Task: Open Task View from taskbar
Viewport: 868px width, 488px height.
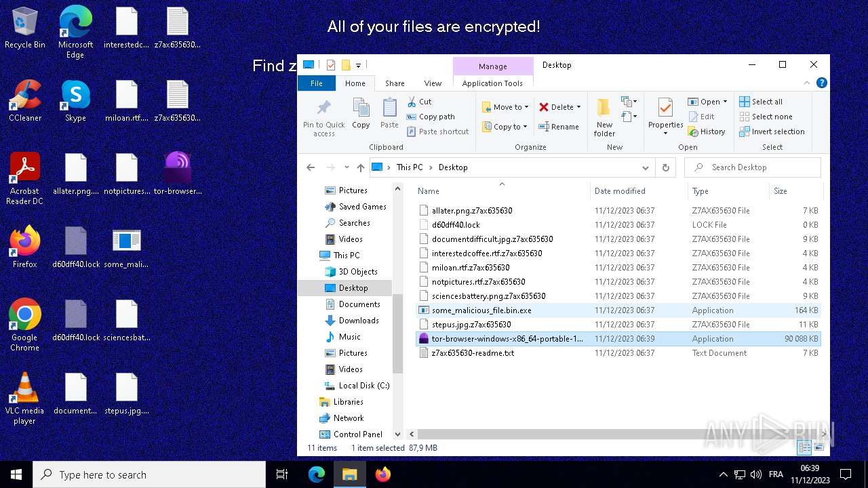Action: [x=283, y=474]
